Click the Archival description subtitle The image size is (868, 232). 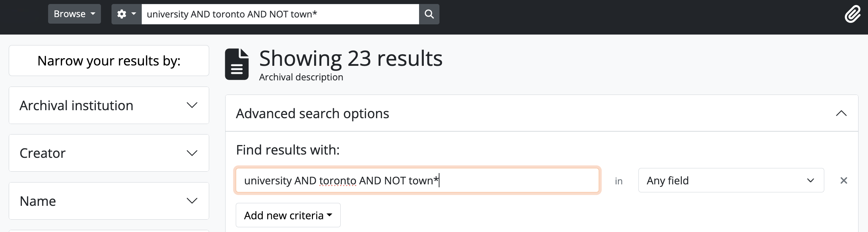point(301,77)
